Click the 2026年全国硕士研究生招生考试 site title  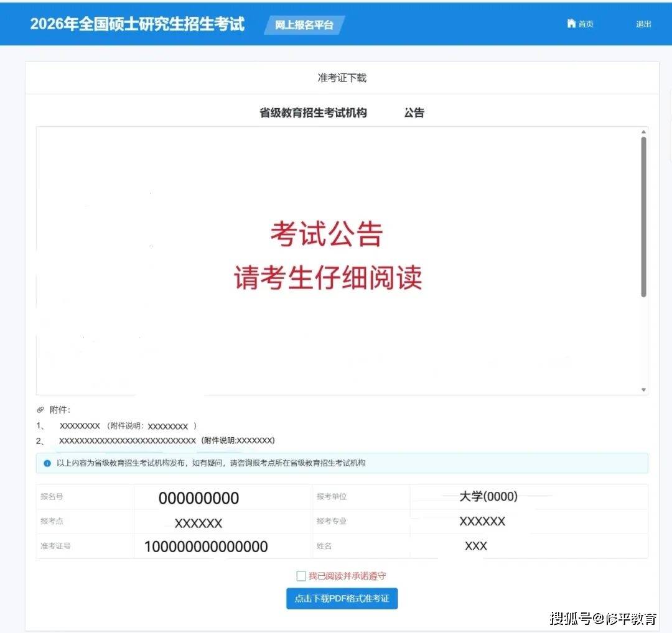[137, 24]
